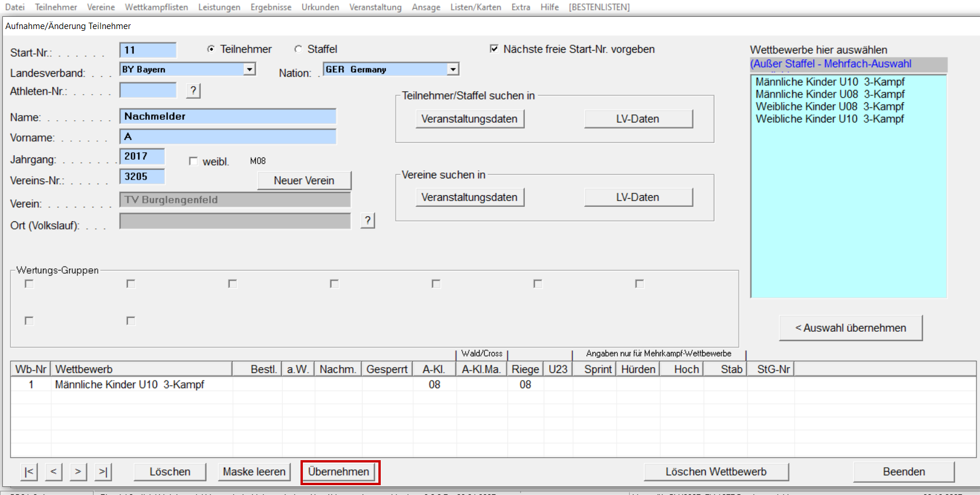980x495 pixels.
Task: Expand the Nation dropdown list
Action: pos(453,69)
